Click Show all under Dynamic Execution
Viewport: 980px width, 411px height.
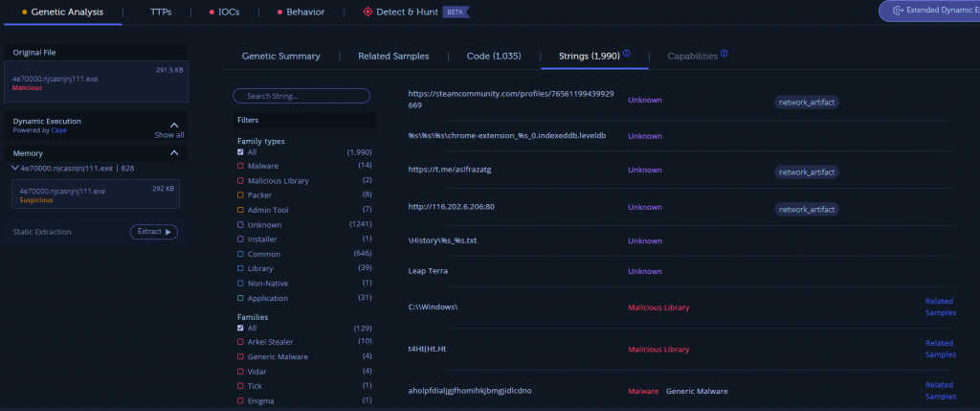tap(168, 135)
